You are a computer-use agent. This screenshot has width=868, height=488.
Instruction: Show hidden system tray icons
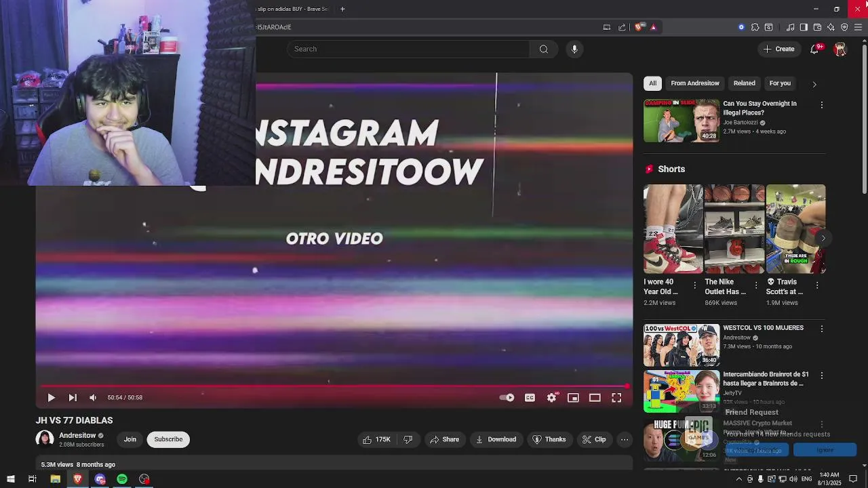[739, 479]
